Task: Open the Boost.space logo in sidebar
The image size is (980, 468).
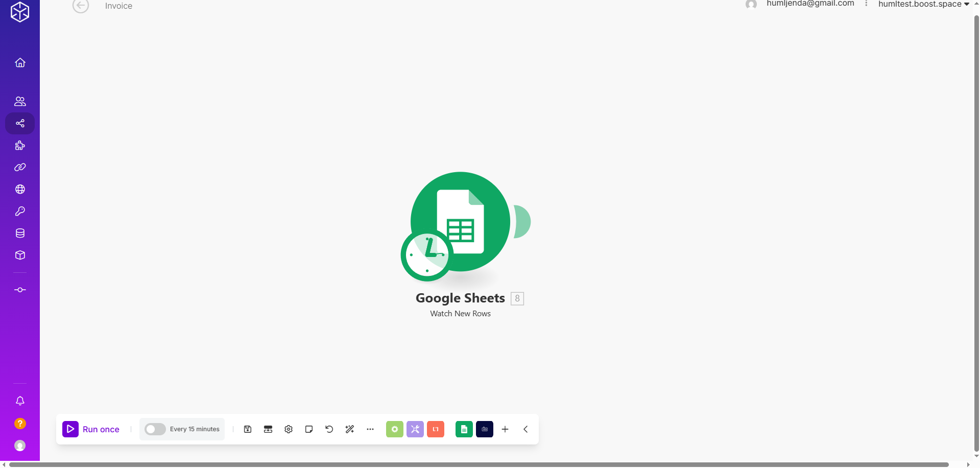Action: 20,11
